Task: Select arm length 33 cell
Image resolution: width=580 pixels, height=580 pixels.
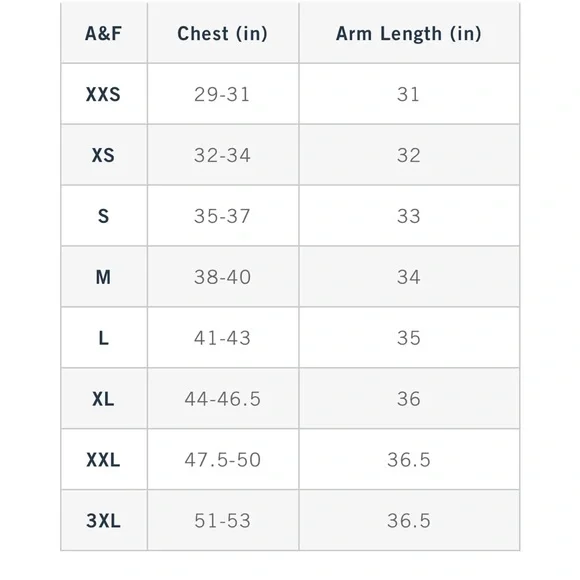Action: pos(409,216)
